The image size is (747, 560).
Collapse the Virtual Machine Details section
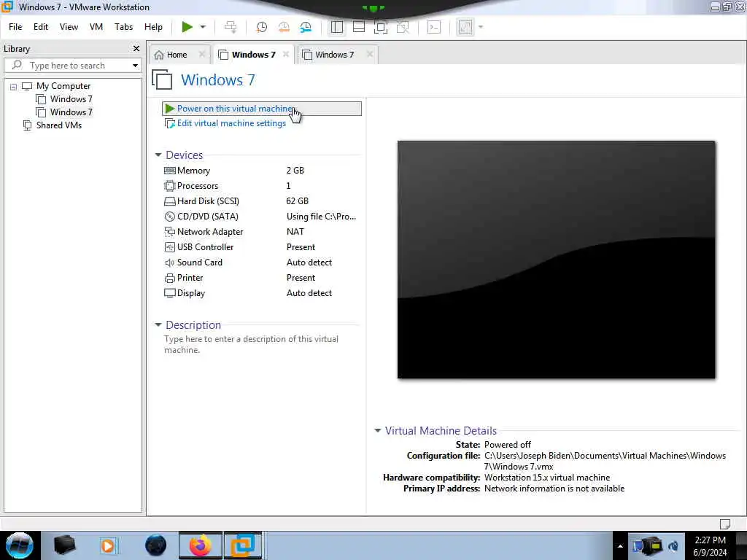[377, 430]
